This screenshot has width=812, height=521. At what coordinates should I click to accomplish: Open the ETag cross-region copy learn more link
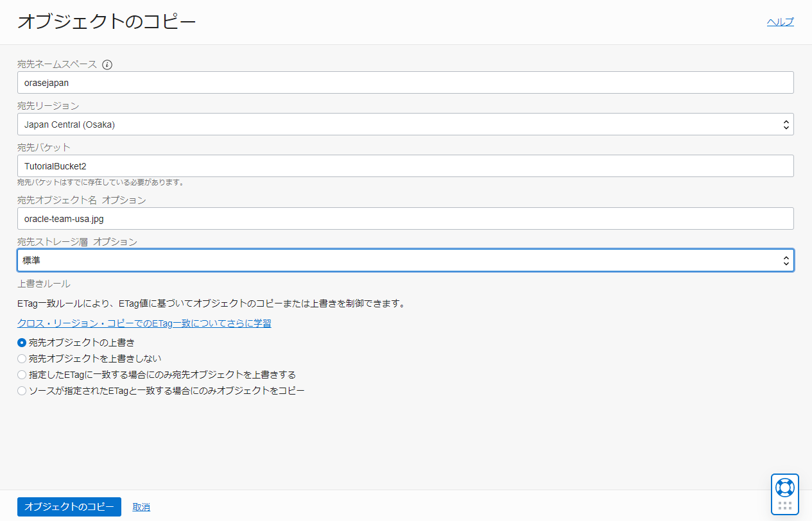pyautogui.click(x=144, y=323)
